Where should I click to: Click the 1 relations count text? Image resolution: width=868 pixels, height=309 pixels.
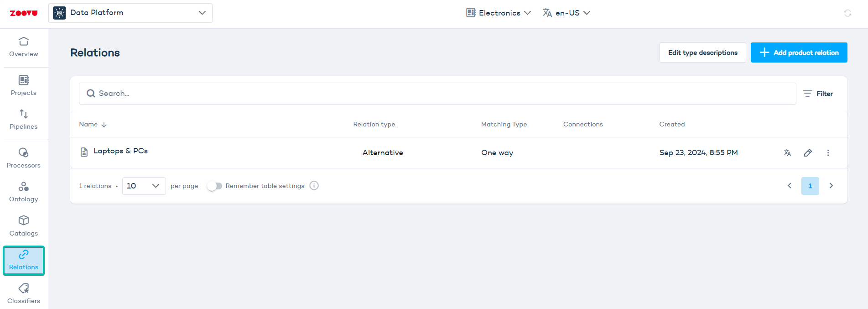95,186
